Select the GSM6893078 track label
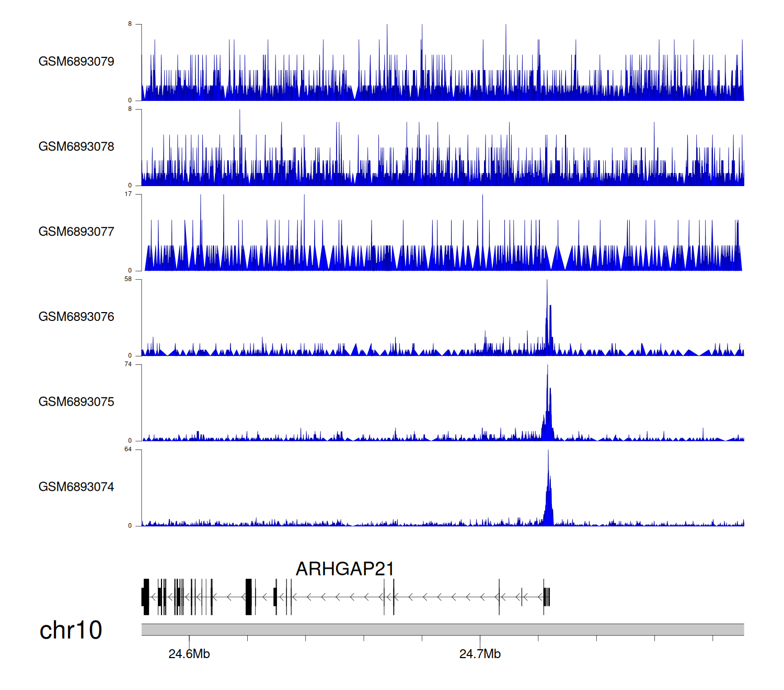Viewport: 784px width, 690px height. (76, 147)
